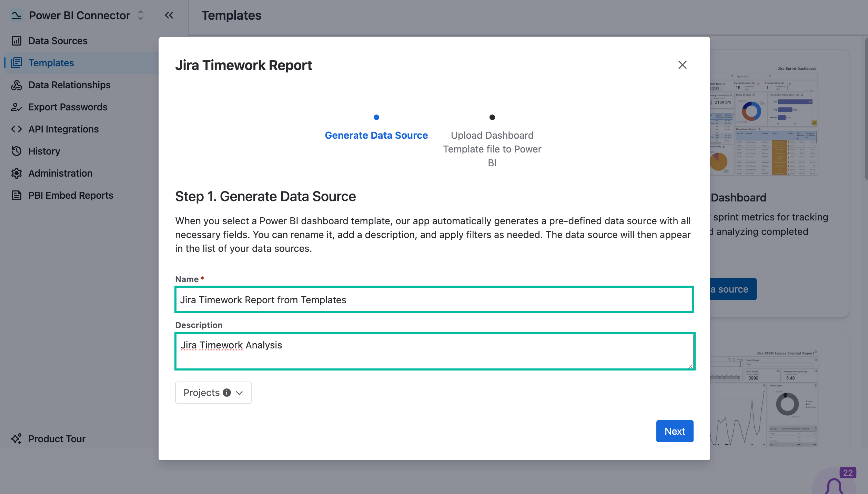Image resolution: width=868 pixels, height=494 pixels.
Task: Select the Generate Data Source step label
Action: [x=376, y=135]
